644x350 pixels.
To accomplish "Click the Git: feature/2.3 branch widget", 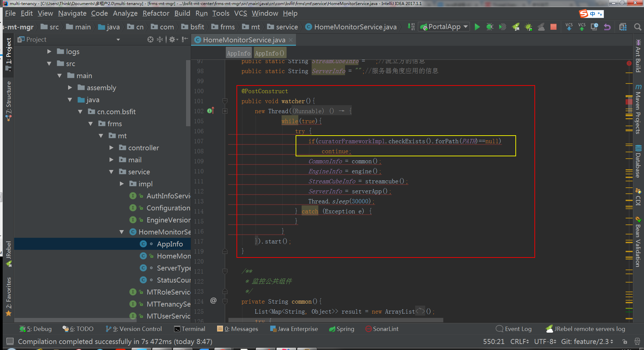I will [x=587, y=341].
